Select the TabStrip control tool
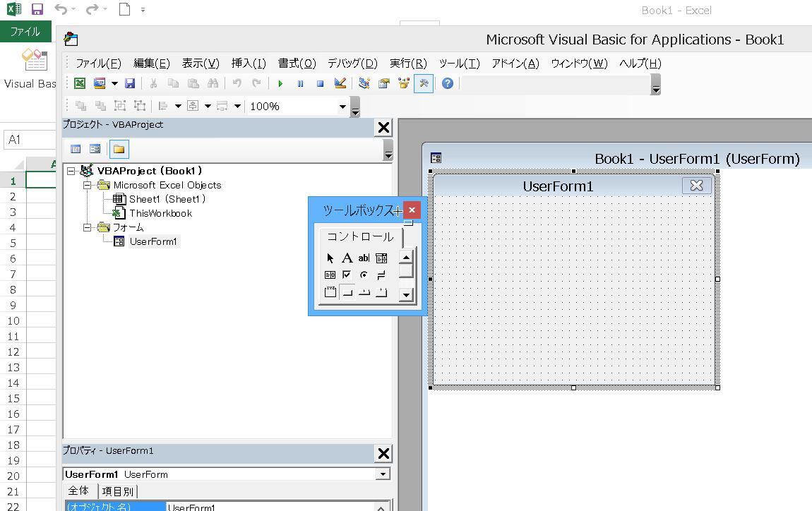812x511 pixels. click(364, 292)
